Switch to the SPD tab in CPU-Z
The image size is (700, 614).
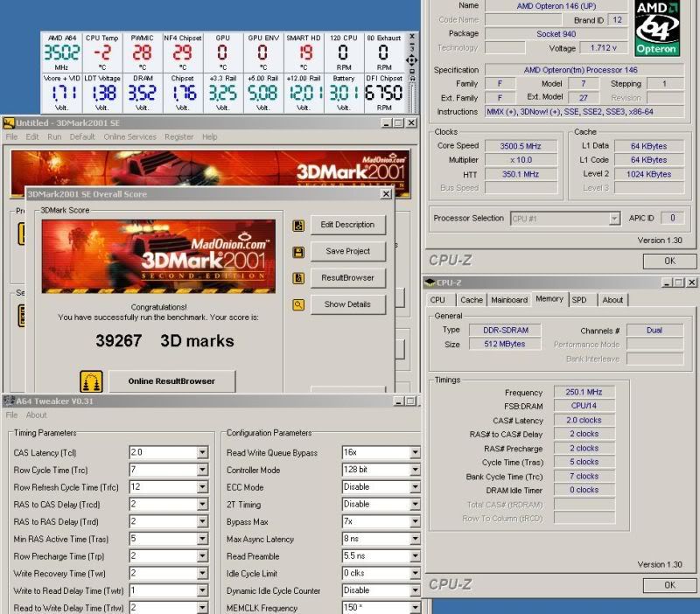tap(579, 300)
